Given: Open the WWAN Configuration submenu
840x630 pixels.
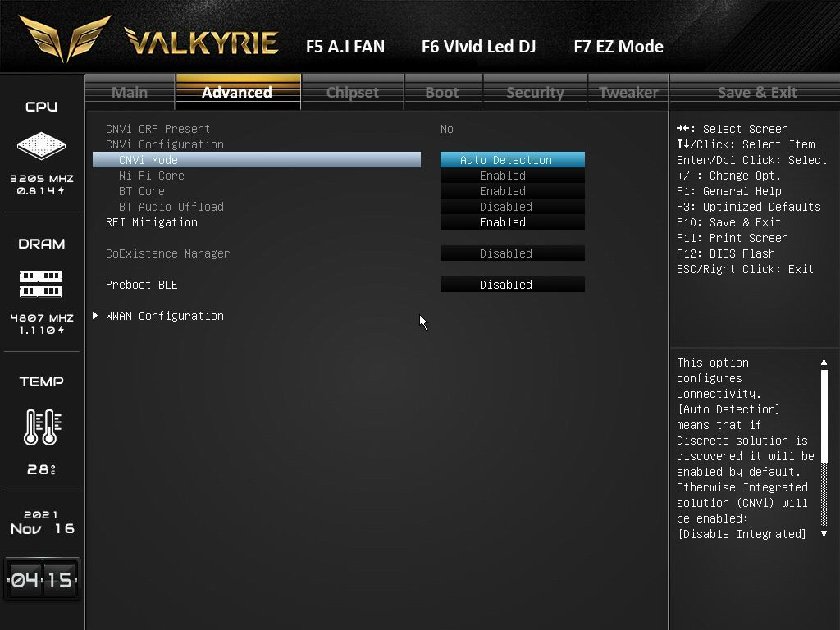Looking at the screenshot, I should click(165, 316).
